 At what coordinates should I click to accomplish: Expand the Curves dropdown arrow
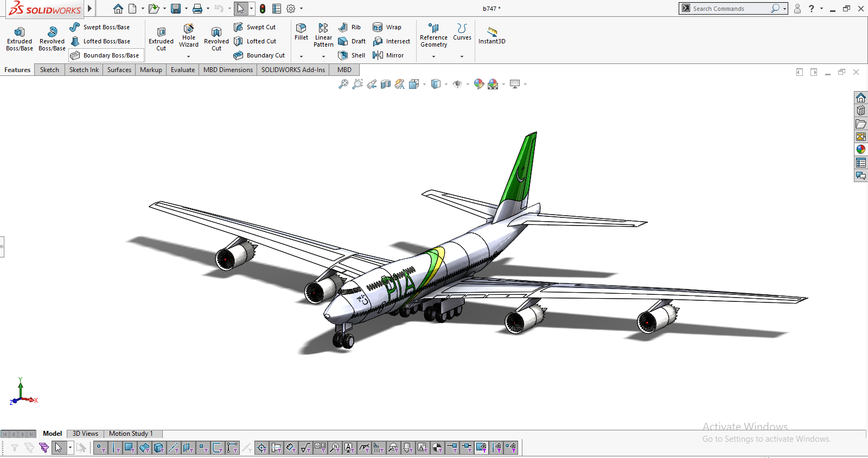[x=462, y=56]
